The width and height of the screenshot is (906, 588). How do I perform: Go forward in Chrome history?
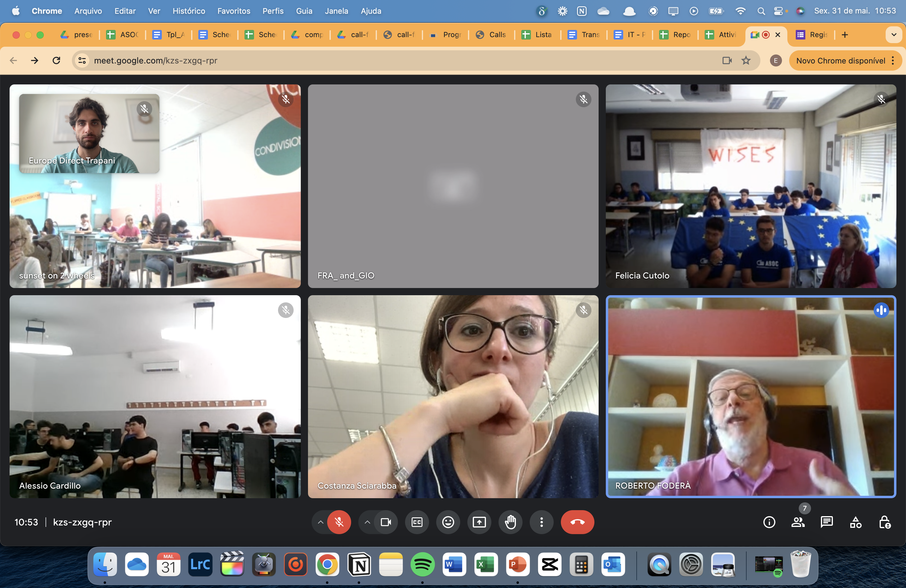tap(35, 60)
